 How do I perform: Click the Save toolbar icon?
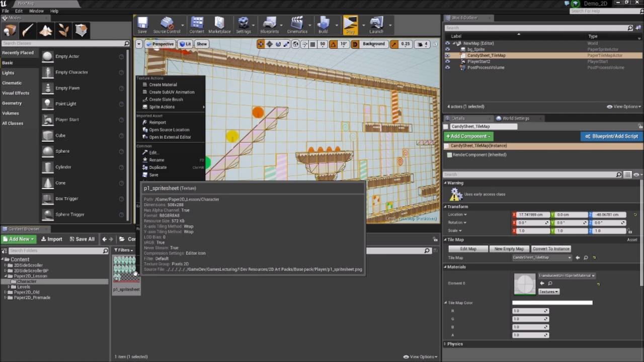(x=142, y=25)
